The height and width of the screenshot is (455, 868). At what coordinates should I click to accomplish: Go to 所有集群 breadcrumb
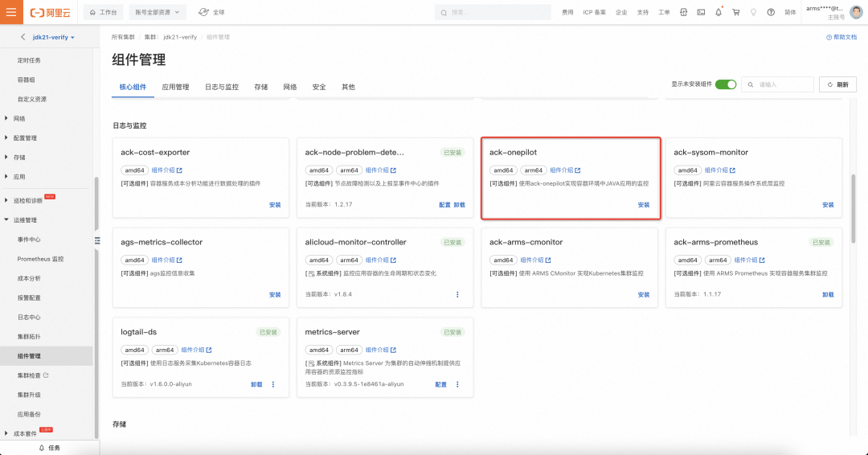pos(123,37)
